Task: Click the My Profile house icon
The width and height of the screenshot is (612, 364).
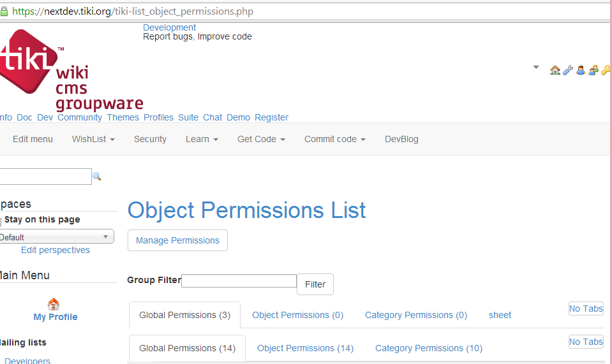Action: [54, 305]
